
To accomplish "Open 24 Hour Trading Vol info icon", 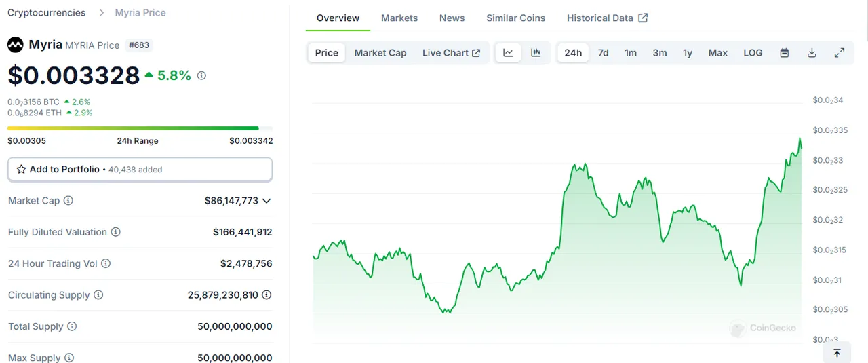I will pos(106,263).
